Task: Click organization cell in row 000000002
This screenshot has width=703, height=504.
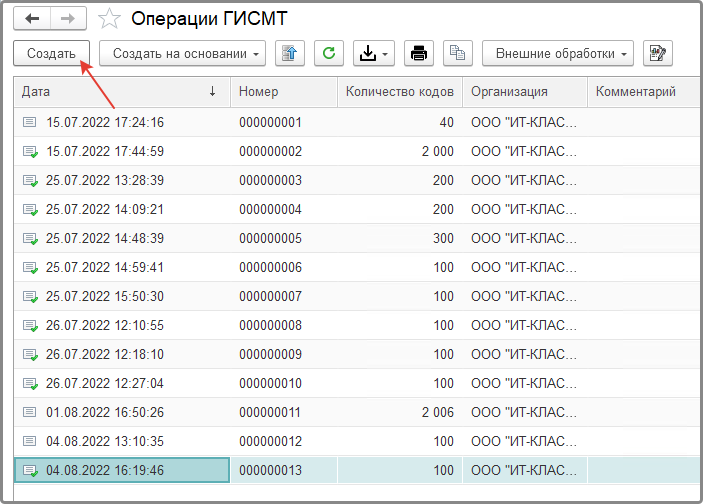Action: 525,152
